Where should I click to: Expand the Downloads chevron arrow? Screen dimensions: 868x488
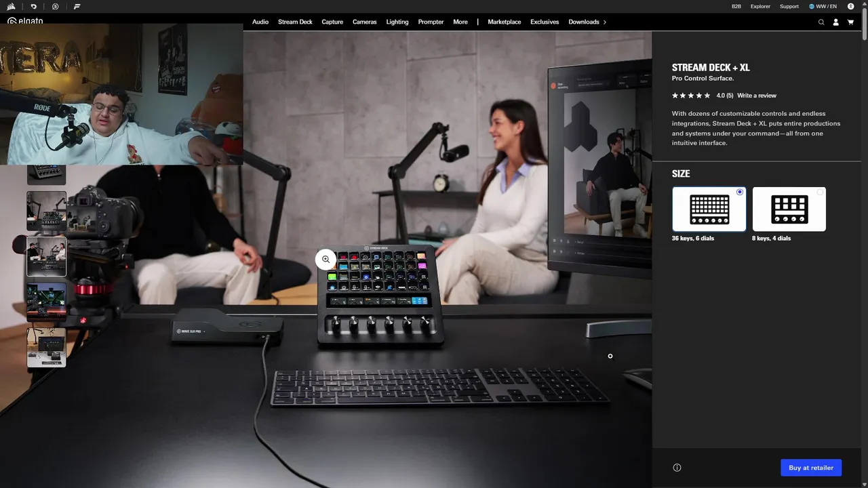(605, 22)
